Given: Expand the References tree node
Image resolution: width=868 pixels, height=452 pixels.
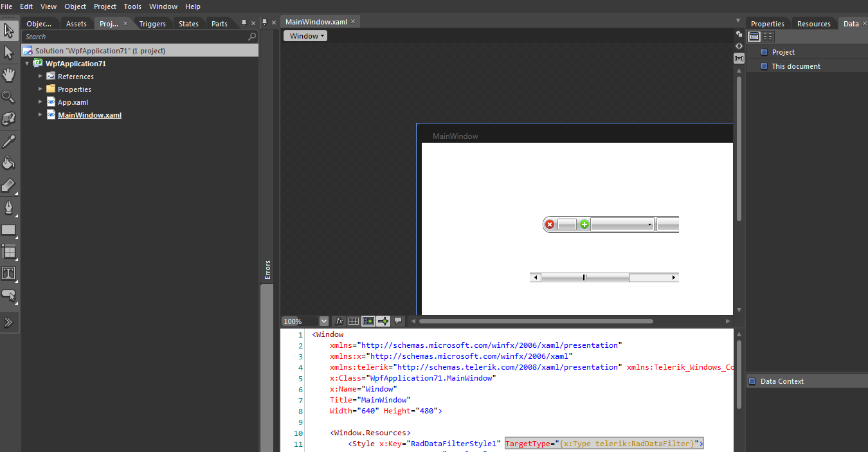Looking at the screenshot, I should pos(41,77).
